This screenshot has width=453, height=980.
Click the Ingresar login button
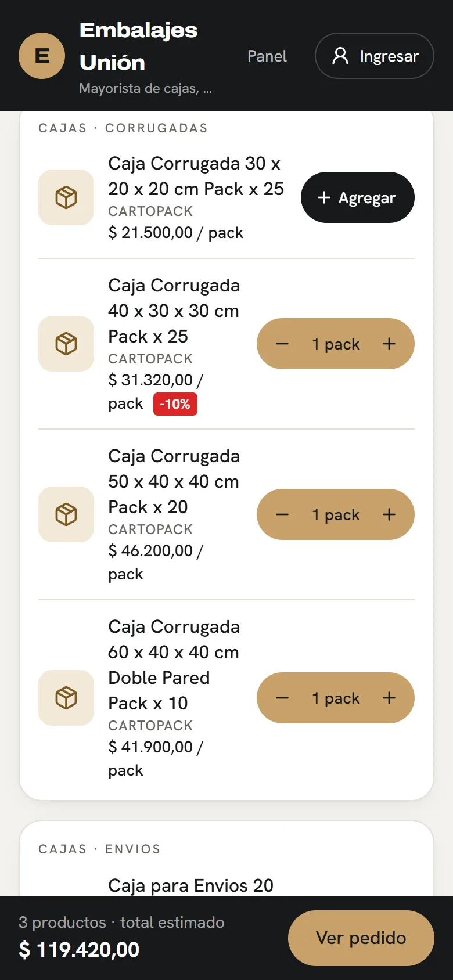375,56
